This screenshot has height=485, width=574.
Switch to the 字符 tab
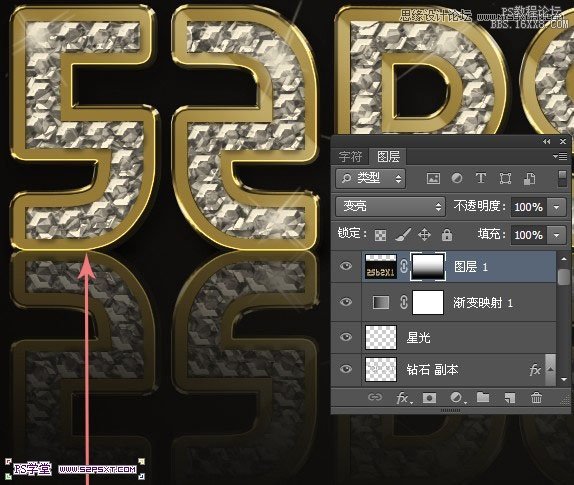(x=350, y=157)
